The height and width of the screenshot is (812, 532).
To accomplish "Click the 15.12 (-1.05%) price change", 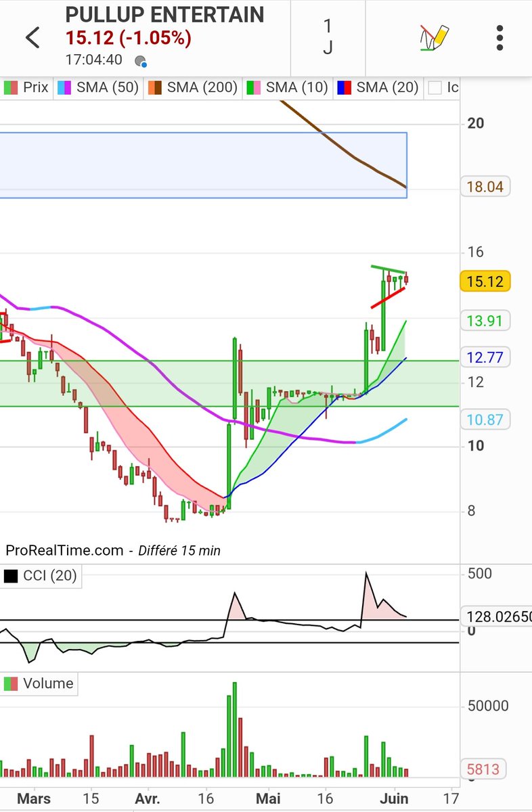I will 128,39.
